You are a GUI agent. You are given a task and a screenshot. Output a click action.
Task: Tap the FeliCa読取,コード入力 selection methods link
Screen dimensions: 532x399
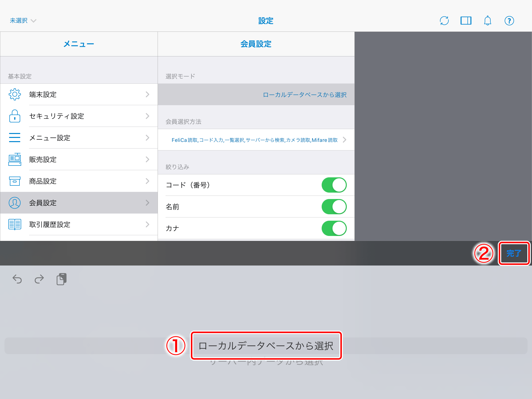255,140
